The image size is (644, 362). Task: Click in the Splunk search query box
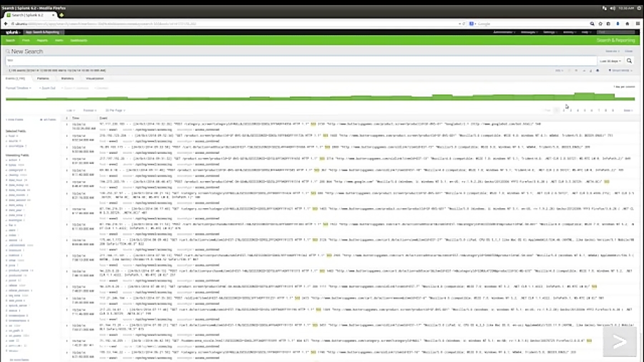tap(301, 61)
